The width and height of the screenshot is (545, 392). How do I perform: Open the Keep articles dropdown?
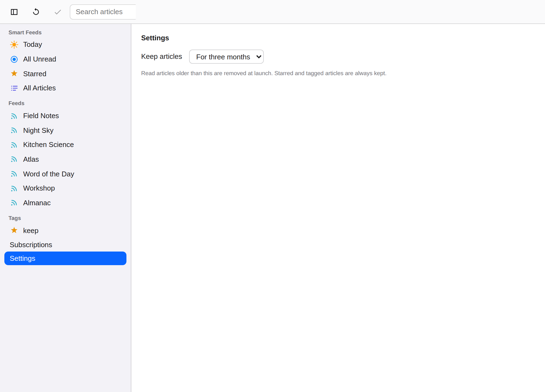226,57
